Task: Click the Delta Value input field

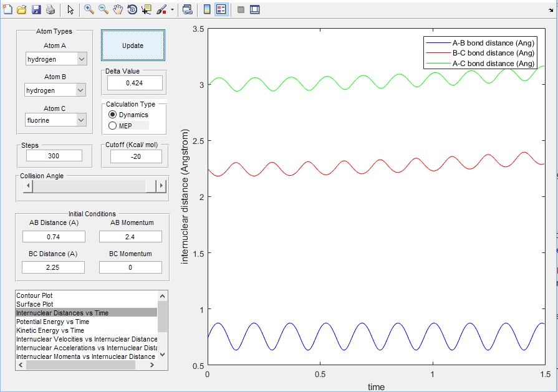Action: coord(135,83)
